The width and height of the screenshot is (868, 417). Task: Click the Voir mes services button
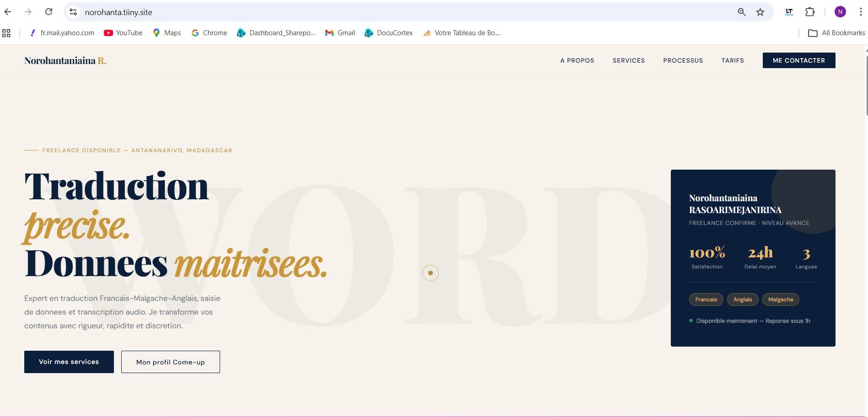point(69,362)
